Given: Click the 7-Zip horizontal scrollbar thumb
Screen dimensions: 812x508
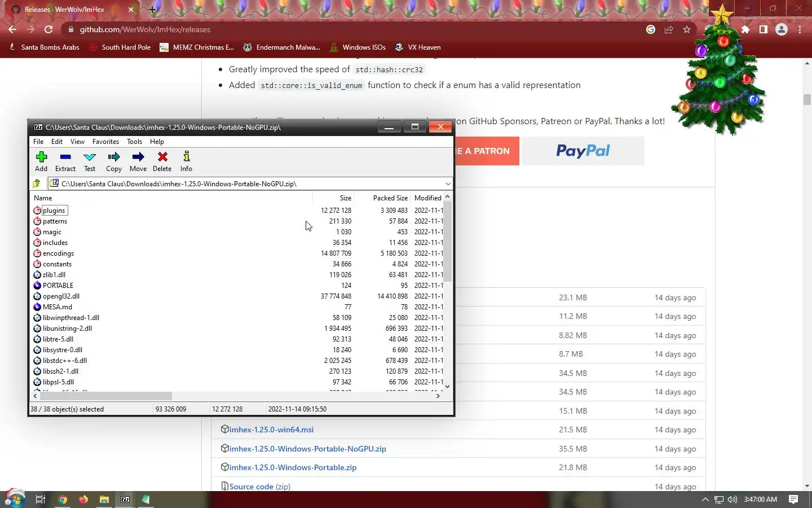Looking at the screenshot, I should 106,396.
